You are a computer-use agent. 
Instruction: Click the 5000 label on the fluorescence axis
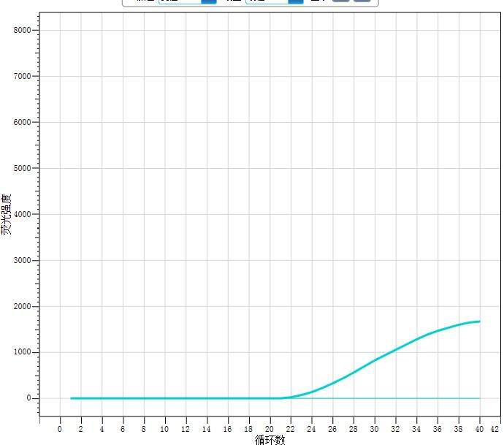click(x=22, y=168)
